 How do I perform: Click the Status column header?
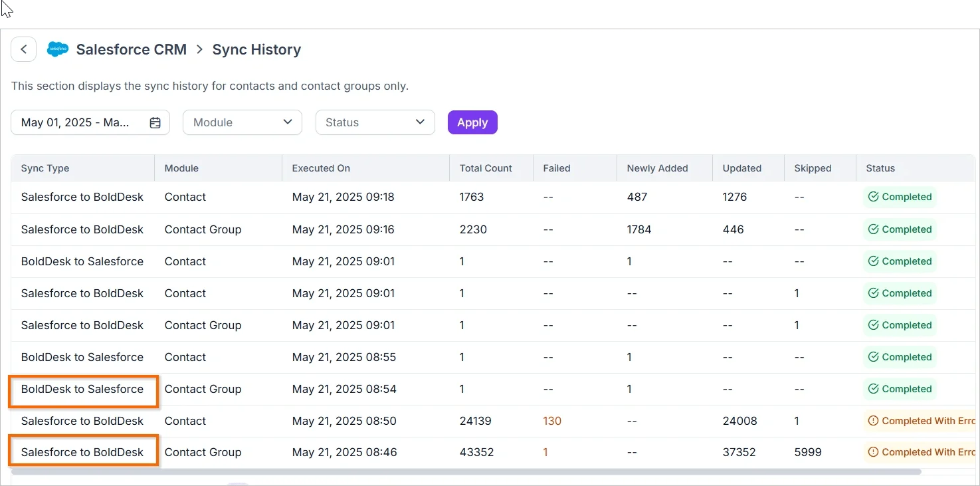[x=880, y=168]
